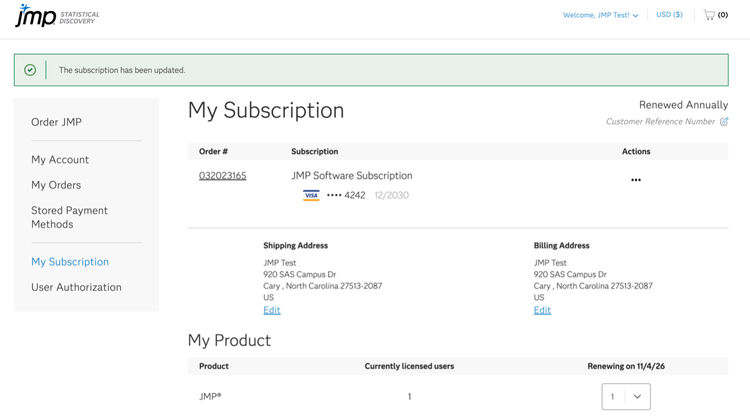The width and height of the screenshot is (750, 420).
Task: Open Stored Payment Methods page
Action: (69, 217)
